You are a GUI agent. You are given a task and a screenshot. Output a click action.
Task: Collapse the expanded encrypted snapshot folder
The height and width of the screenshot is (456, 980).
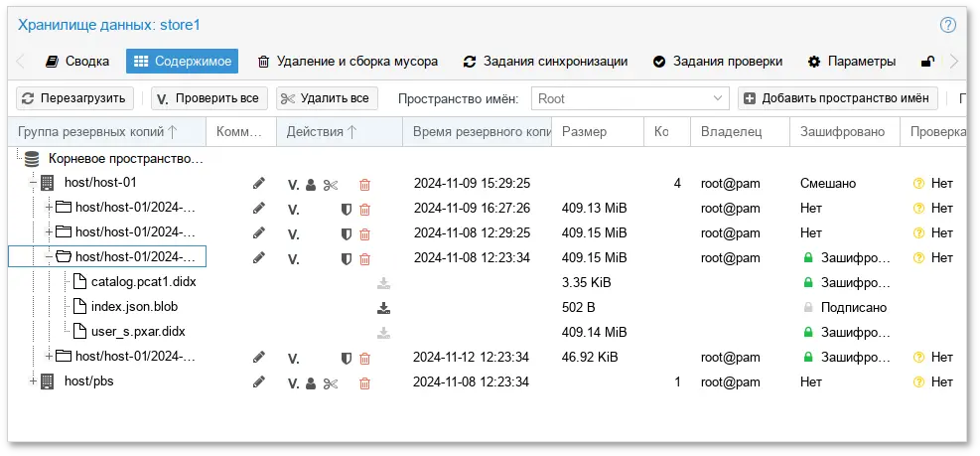pos(49,257)
